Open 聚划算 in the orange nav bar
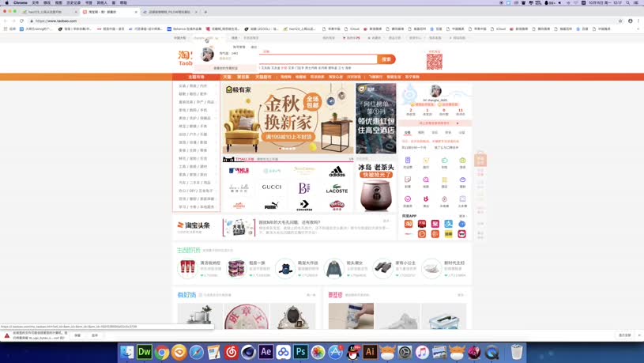Screen dimensions: 644x363 point(243,77)
